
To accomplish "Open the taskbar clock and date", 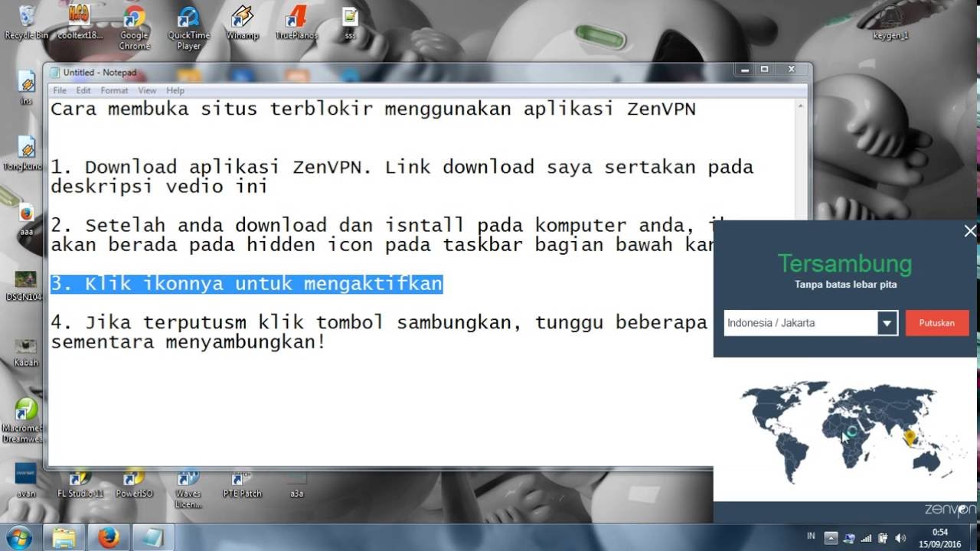I will pos(940,537).
